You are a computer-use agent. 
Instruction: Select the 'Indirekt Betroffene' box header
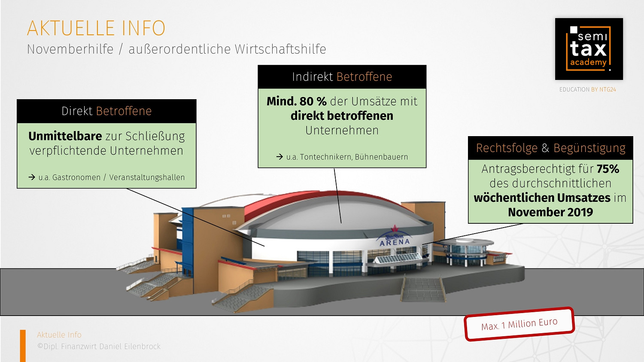click(342, 77)
